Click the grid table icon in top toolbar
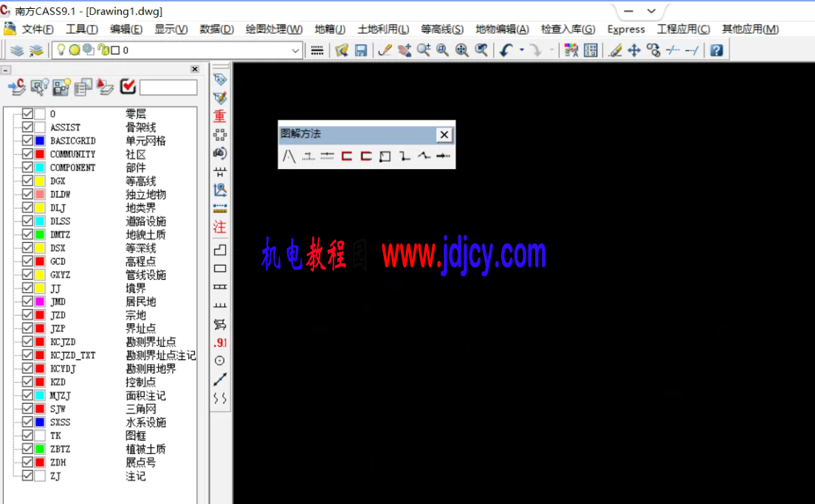The width and height of the screenshot is (815, 504). pos(591,50)
